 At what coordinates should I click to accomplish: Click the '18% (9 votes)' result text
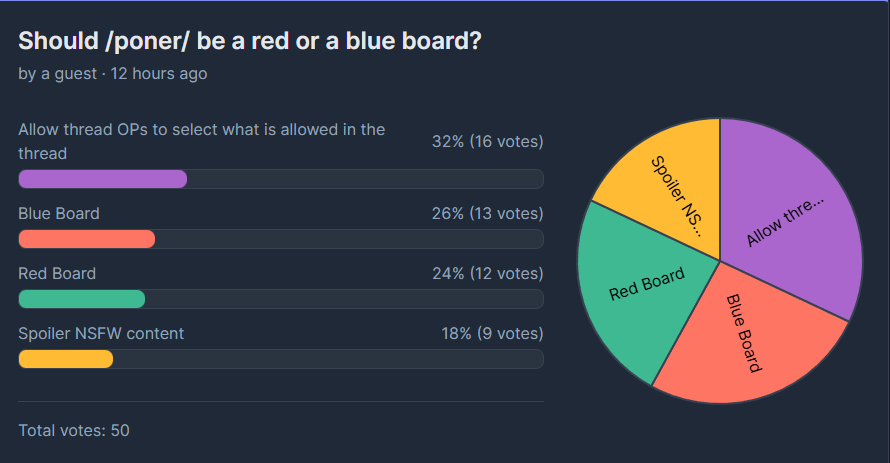[x=493, y=334]
